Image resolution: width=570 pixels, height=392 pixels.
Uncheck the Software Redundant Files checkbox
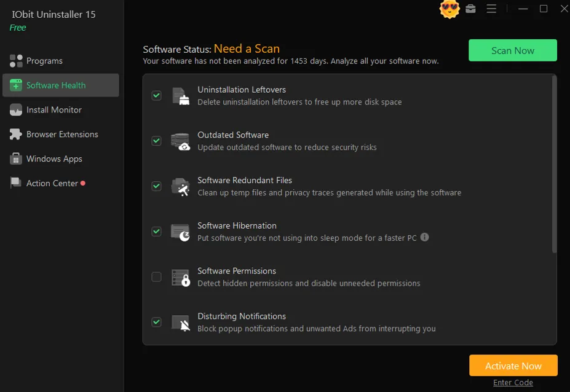point(156,186)
